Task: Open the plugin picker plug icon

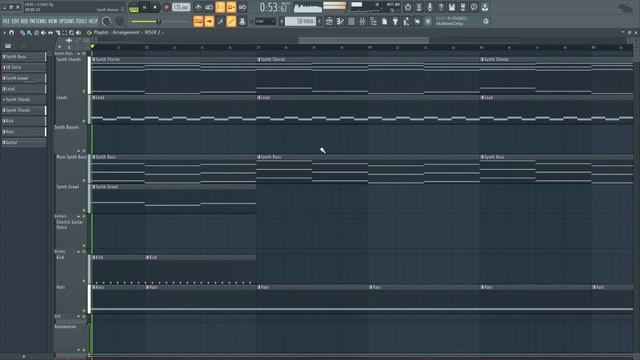Action: (x=395, y=21)
